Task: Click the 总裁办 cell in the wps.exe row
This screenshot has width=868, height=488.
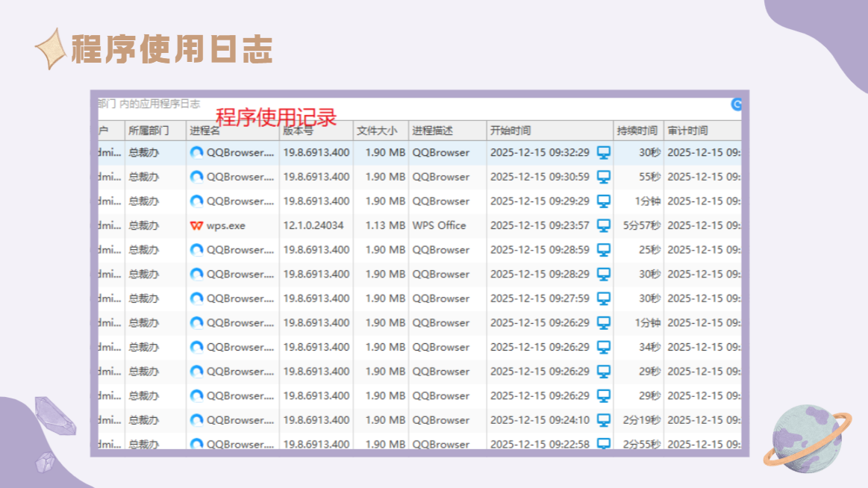Action: (144, 226)
